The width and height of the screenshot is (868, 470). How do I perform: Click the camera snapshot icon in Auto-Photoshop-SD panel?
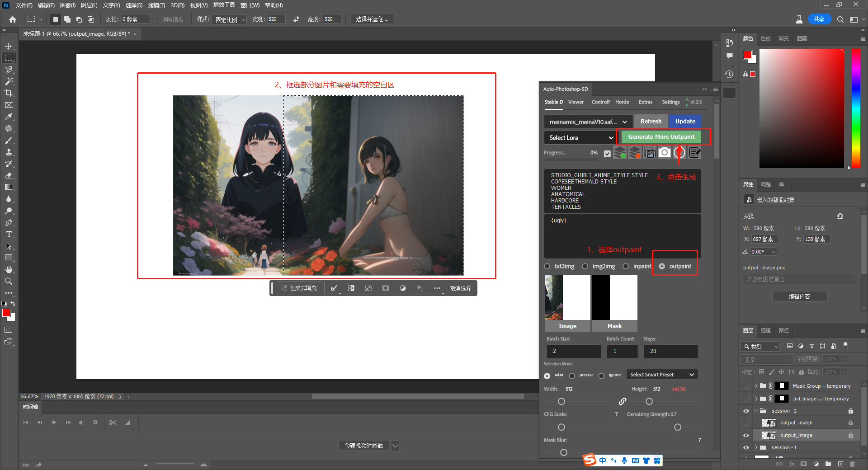[665, 153]
